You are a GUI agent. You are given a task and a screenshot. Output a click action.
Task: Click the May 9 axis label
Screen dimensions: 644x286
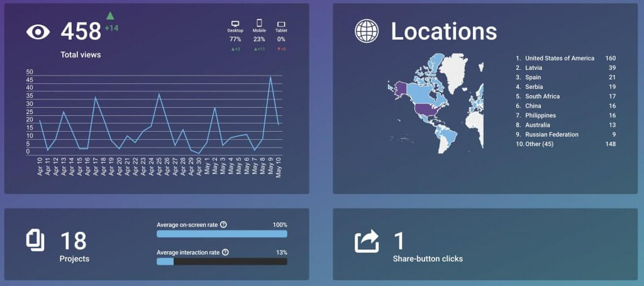[x=271, y=167]
